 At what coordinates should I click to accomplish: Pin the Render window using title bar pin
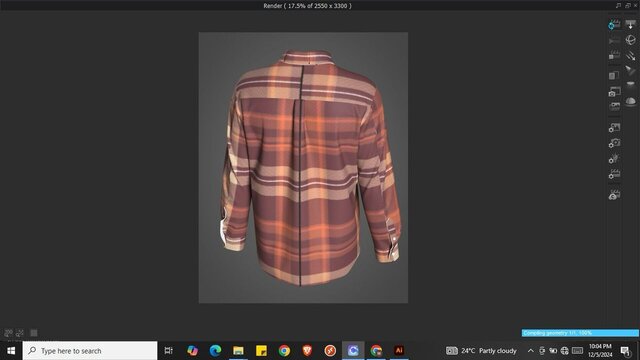click(618, 5)
